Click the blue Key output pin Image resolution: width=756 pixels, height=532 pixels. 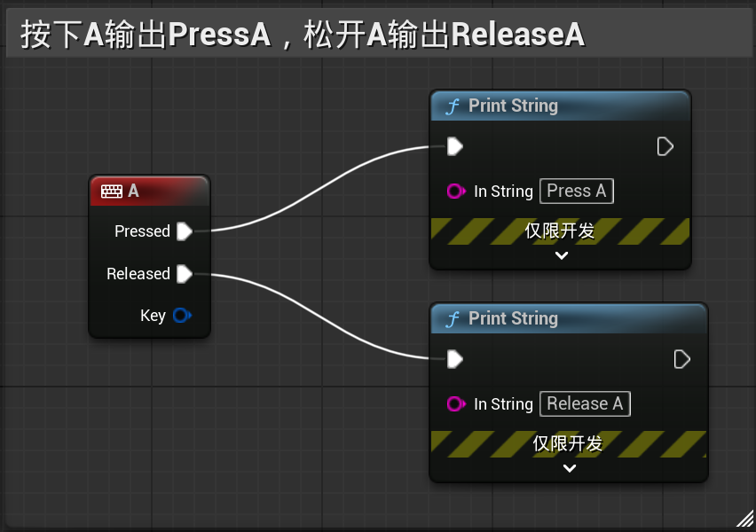(x=181, y=316)
